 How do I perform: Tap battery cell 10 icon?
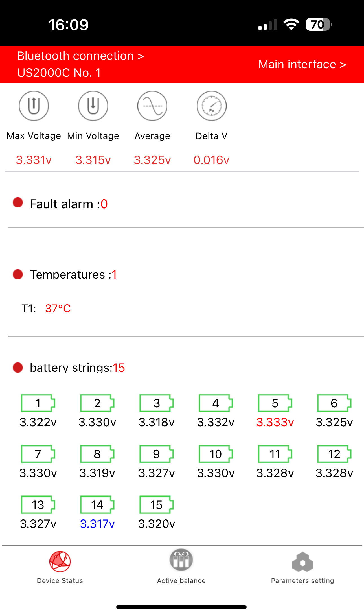click(216, 454)
